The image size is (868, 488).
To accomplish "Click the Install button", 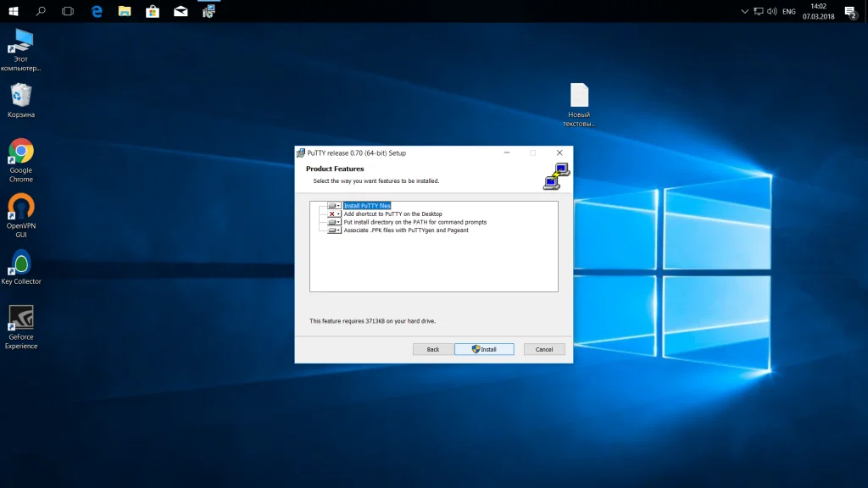I will pos(484,349).
